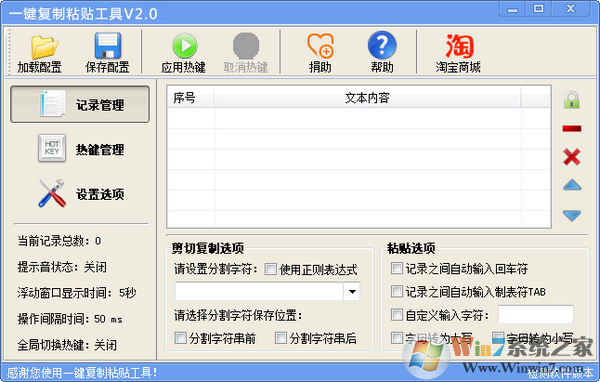Toggle 字母转为大写 checkbox

(397, 338)
